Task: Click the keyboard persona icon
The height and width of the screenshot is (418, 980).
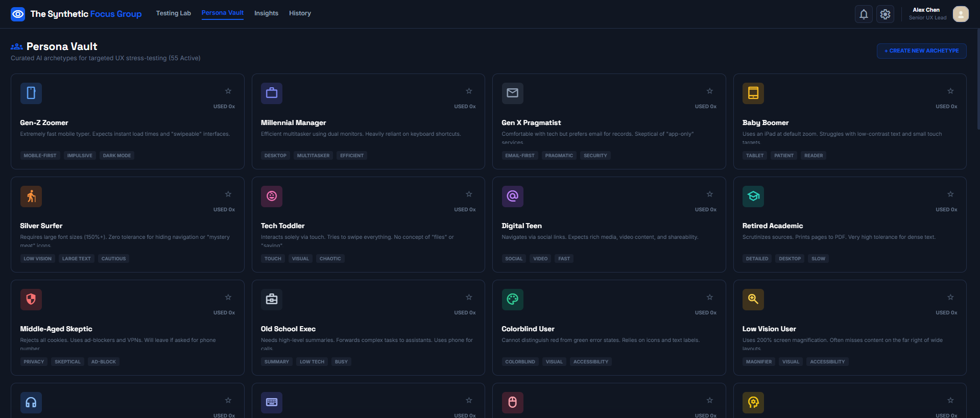Action: click(272, 403)
